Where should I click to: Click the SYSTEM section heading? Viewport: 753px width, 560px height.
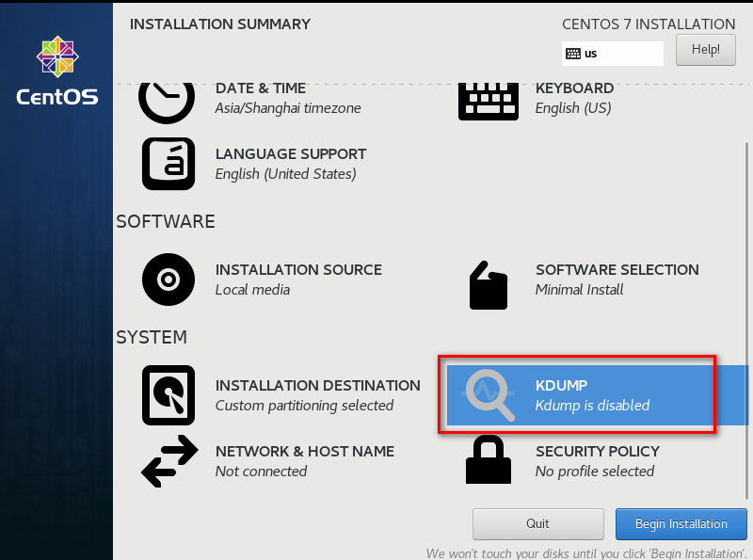click(x=152, y=338)
